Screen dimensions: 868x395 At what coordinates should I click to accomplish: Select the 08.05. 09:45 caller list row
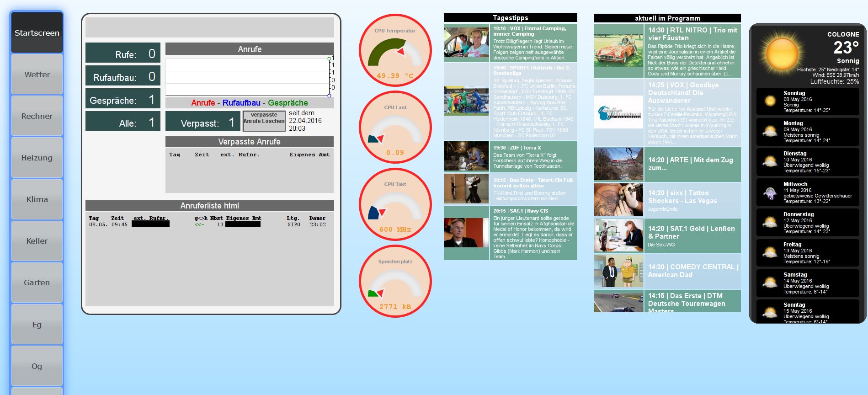tap(208, 224)
